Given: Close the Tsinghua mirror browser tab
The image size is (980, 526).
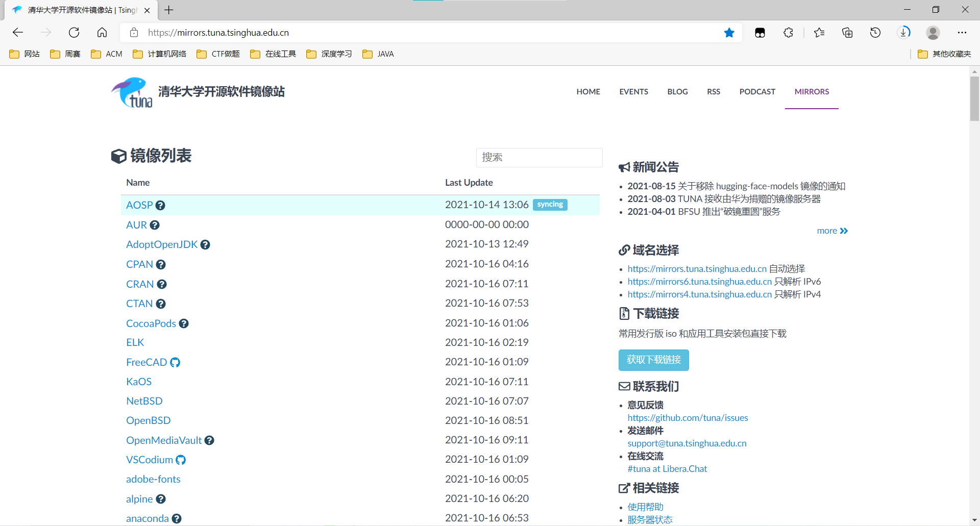Looking at the screenshot, I should 147,10.
